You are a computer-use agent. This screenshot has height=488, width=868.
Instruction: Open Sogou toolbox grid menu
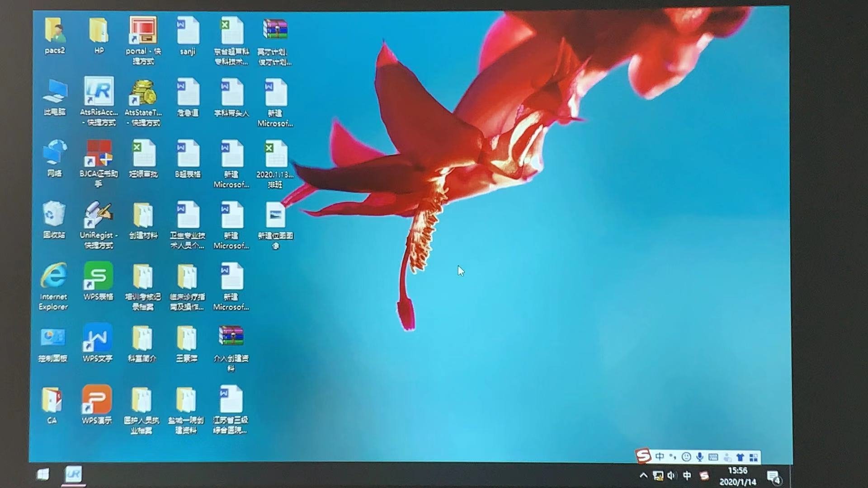coord(754,457)
